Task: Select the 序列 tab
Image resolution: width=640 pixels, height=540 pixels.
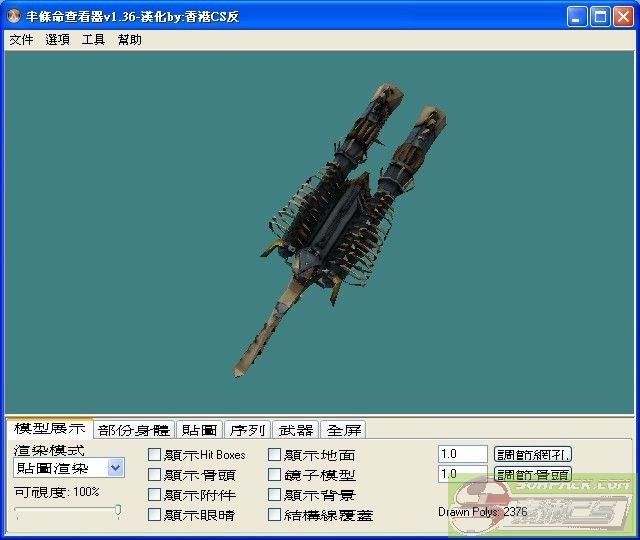Action: 247,430
